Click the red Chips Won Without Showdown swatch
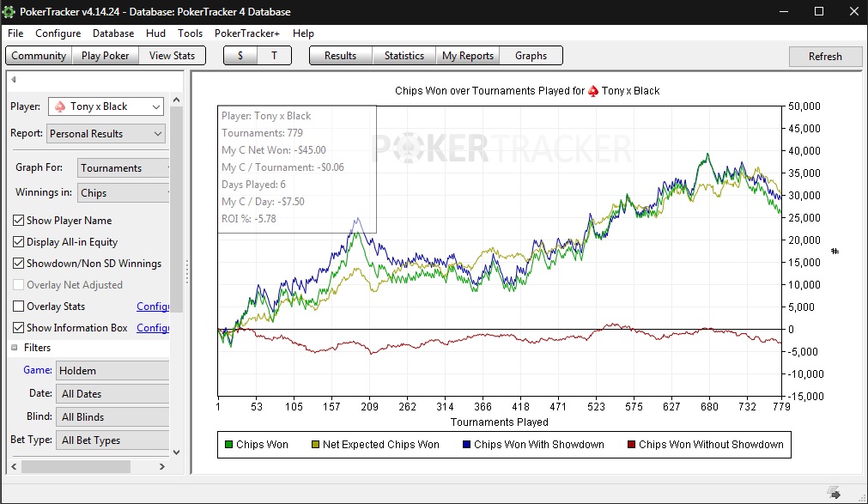The image size is (868, 504). click(631, 445)
